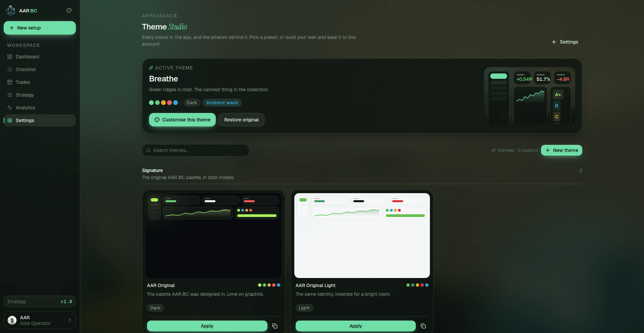The image size is (644, 333).
Task: Click the back arrow next to Settings
Action: tap(554, 42)
